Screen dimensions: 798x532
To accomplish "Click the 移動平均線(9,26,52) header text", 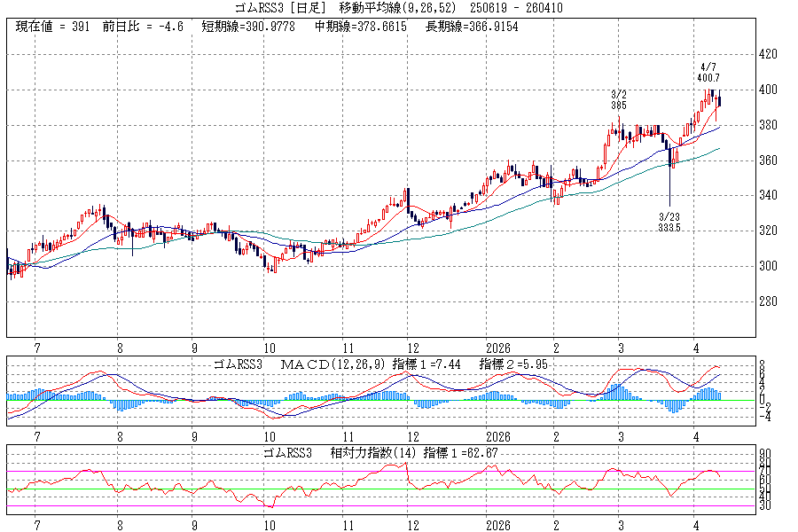I will (388, 8).
